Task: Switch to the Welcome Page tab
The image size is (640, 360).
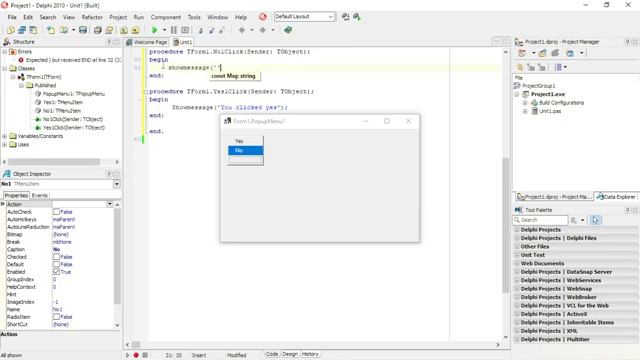Action: coord(147,42)
